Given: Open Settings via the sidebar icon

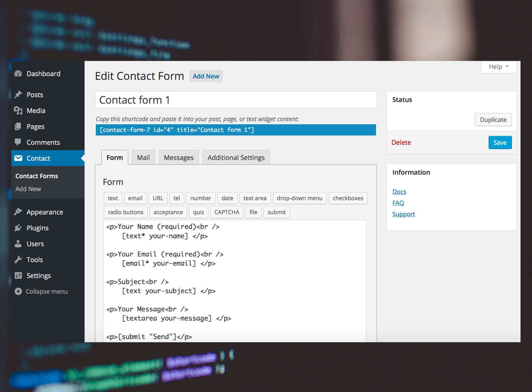Looking at the screenshot, I should 18,276.
